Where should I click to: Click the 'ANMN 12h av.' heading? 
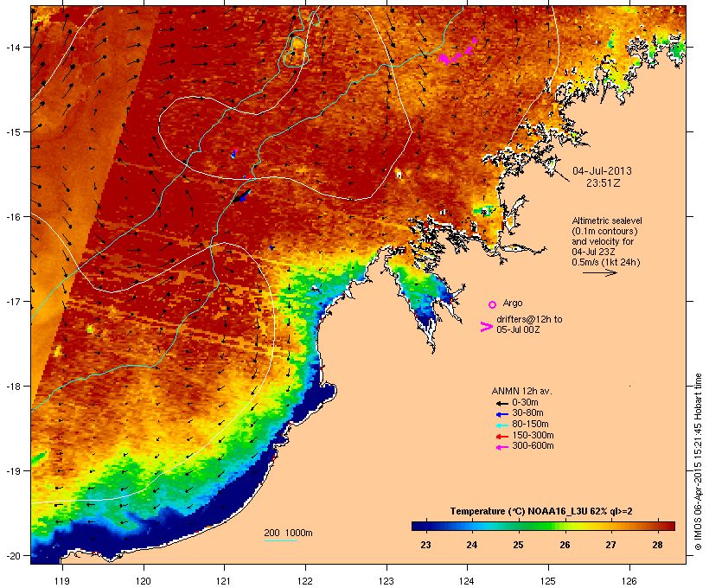pyautogui.click(x=521, y=391)
